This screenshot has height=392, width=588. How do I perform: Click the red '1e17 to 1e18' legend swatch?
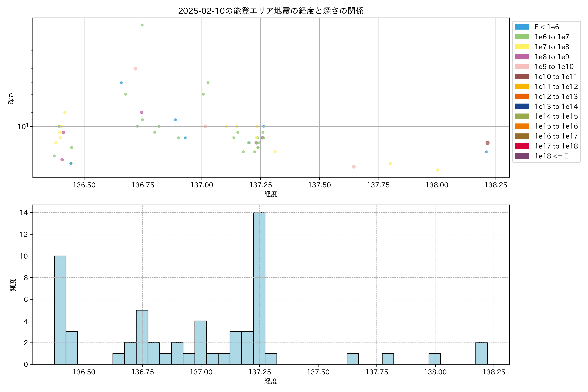522,146
